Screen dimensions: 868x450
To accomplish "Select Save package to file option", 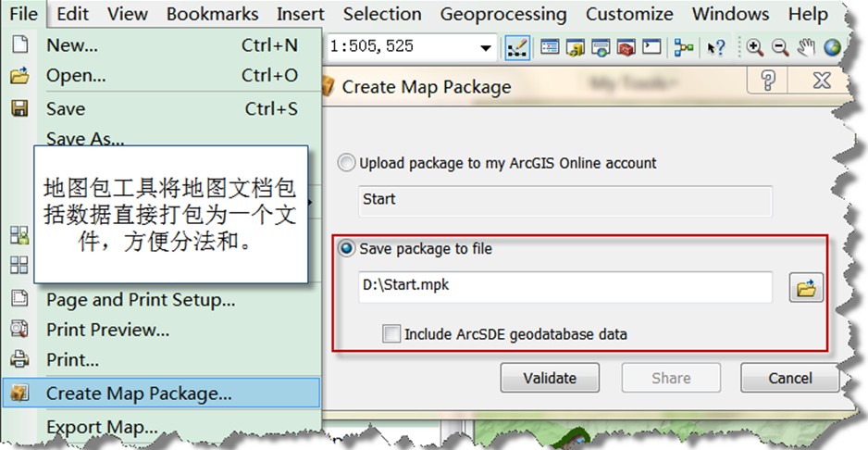I will tap(346, 249).
